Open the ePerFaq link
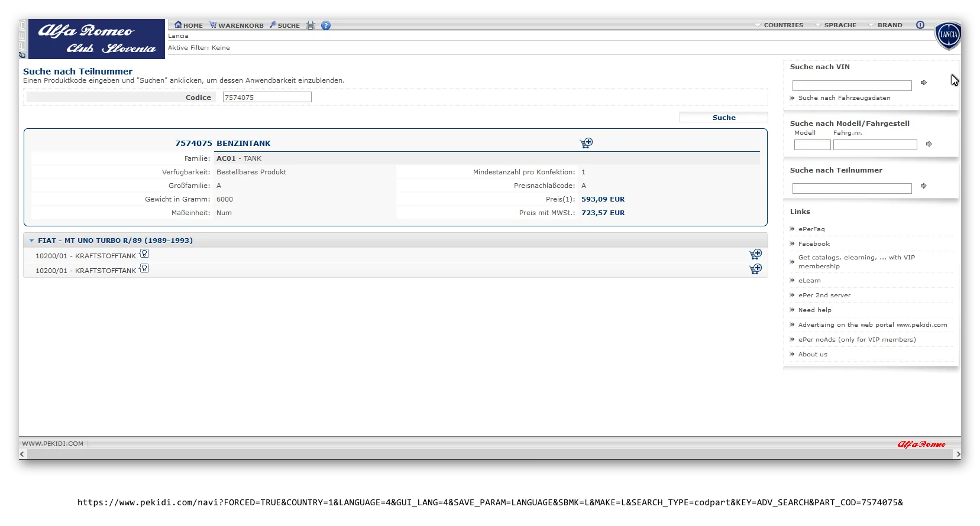The height and width of the screenshot is (526, 980). (x=811, y=229)
